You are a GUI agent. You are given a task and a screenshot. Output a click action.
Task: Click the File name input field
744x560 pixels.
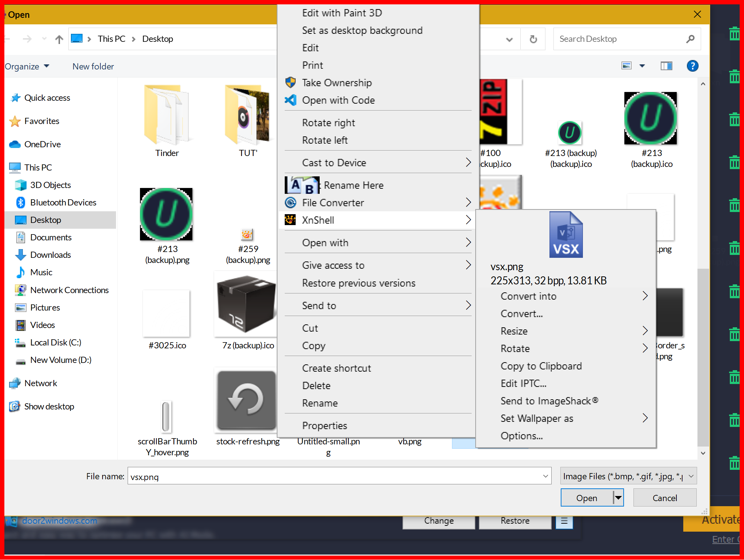pyautogui.click(x=335, y=476)
